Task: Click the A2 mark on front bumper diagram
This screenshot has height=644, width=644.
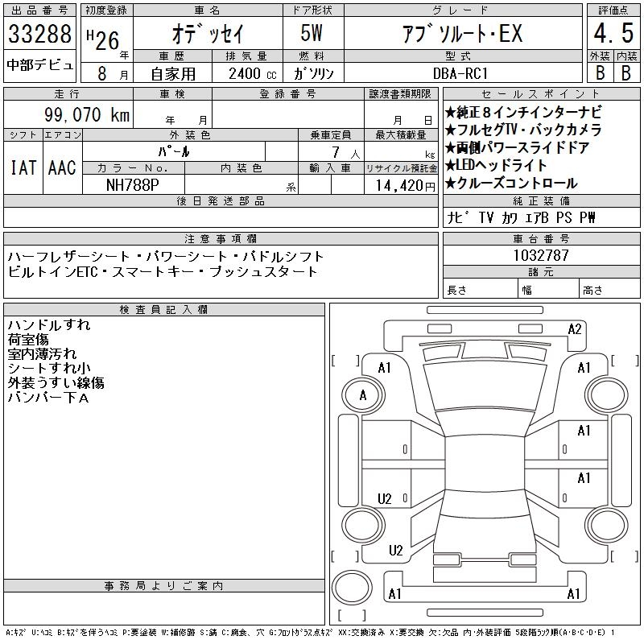Action: pos(575,329)
